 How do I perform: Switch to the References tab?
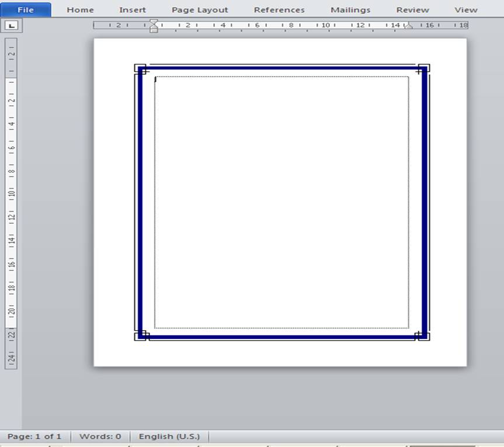coord(279,9)
